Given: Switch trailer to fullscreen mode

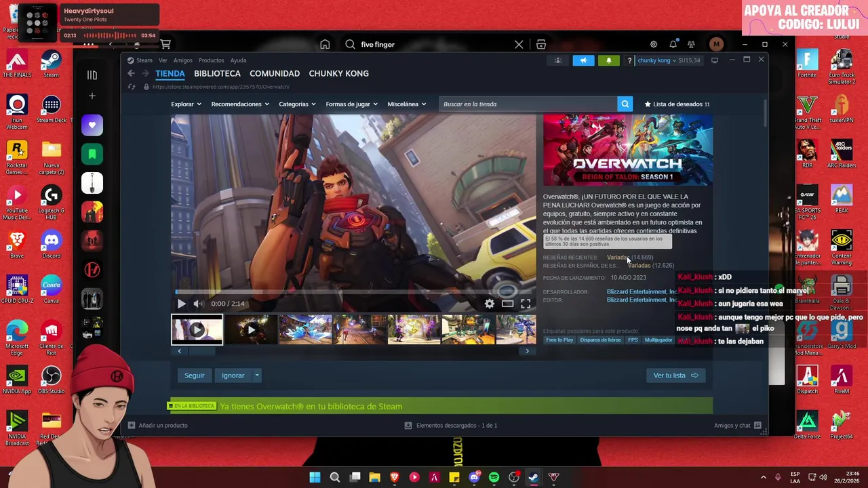Looking at the screenshot, I should (526, 304).
